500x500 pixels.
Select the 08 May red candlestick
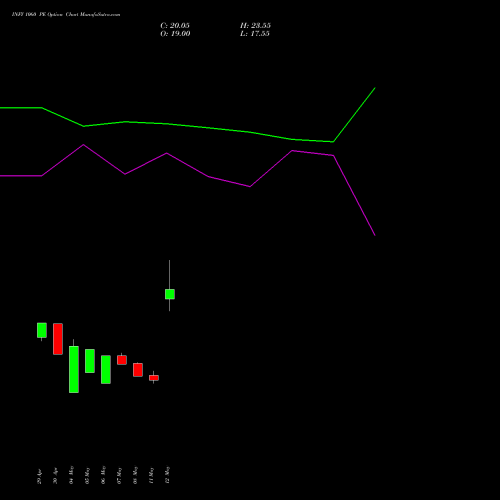(138, 370)
